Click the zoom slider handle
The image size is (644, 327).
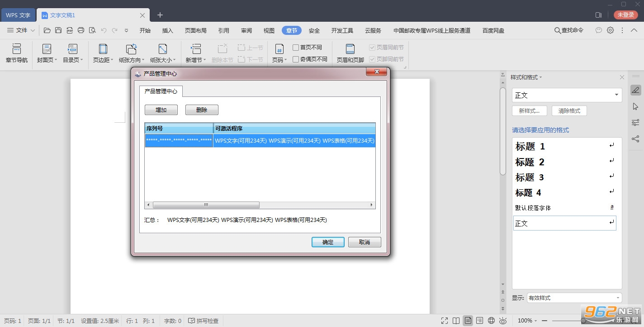point(583,321)
